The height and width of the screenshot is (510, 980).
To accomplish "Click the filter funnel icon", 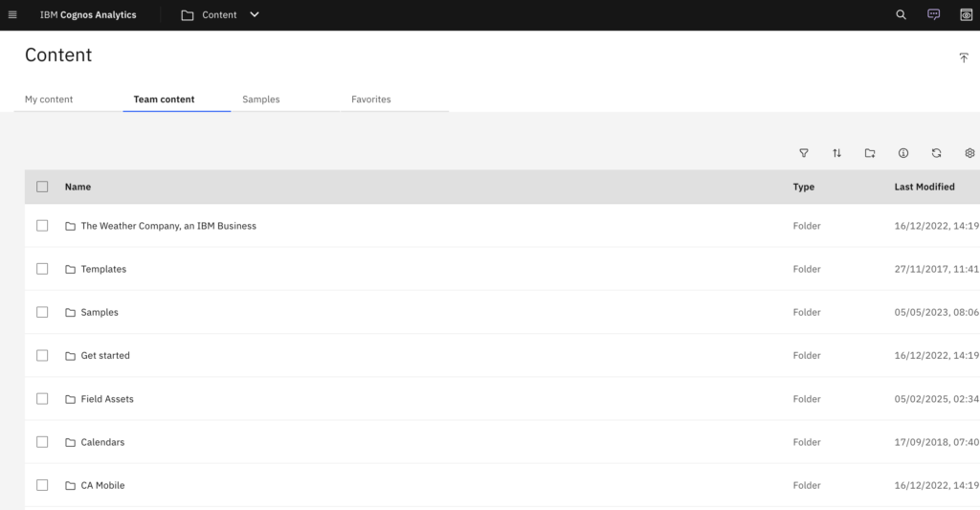I will click(x=804, y=153).
